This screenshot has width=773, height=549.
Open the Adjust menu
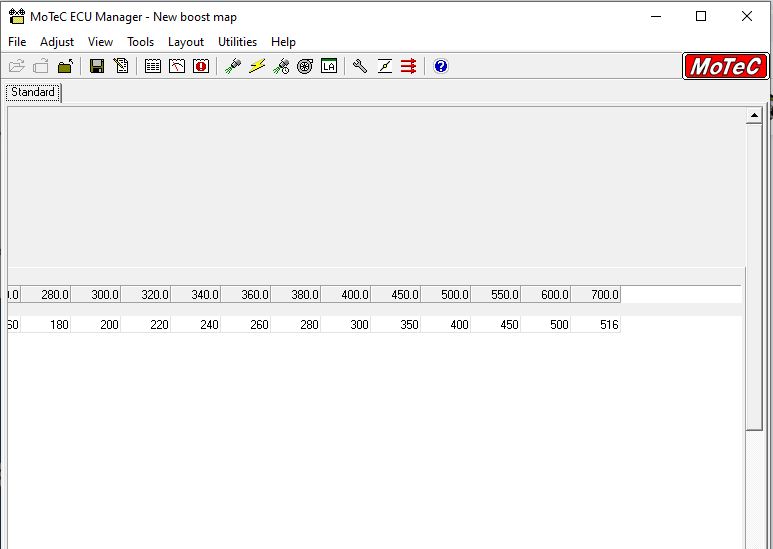coord(57,42)
